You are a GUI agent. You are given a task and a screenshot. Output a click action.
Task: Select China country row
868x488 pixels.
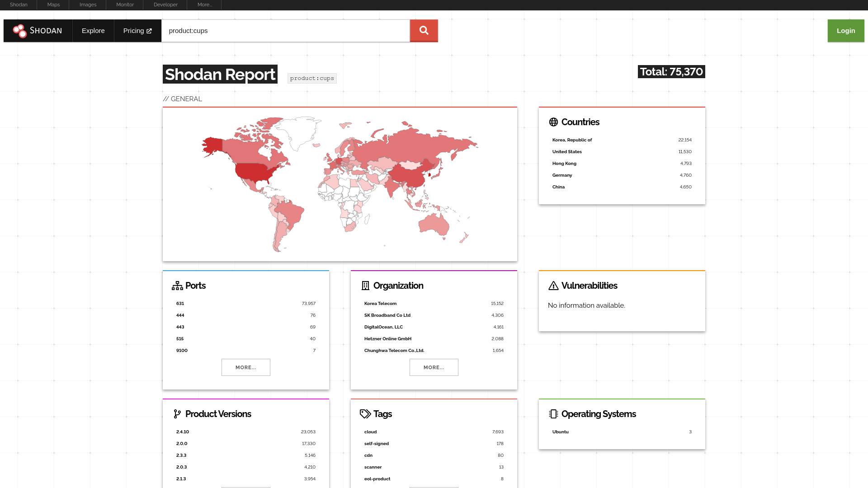click(x=622, y=187)
